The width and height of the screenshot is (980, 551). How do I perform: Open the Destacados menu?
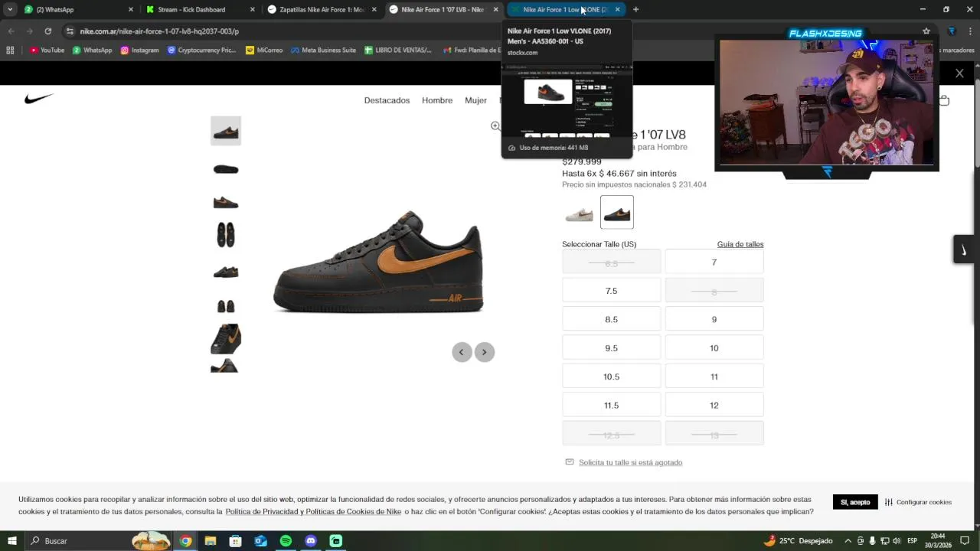387,100
